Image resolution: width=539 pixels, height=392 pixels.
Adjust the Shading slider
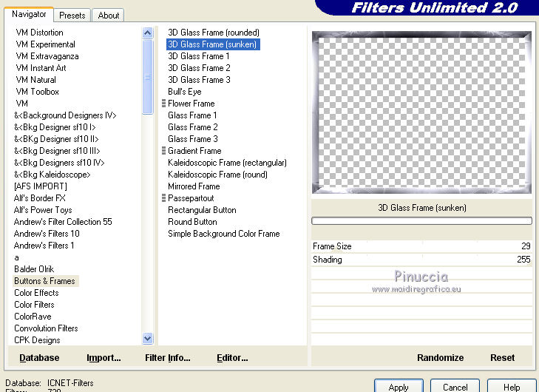421,260
